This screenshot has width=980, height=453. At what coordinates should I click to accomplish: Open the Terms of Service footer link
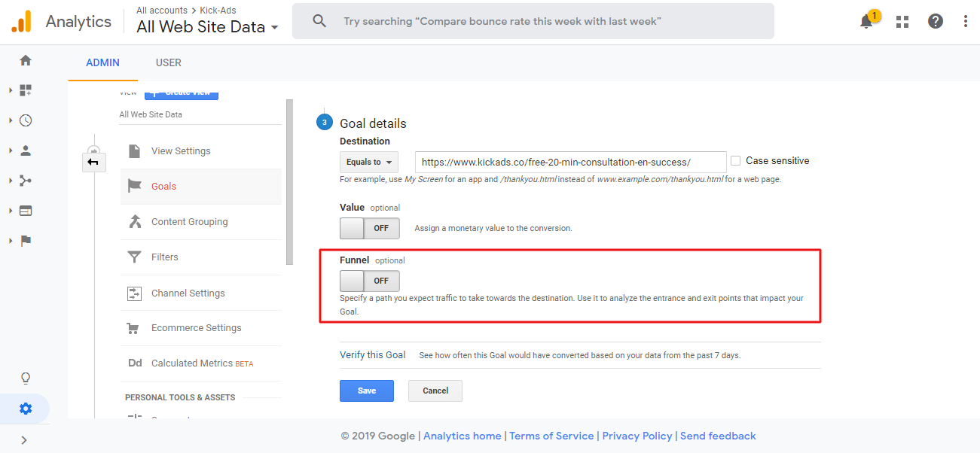coord(552,436)
